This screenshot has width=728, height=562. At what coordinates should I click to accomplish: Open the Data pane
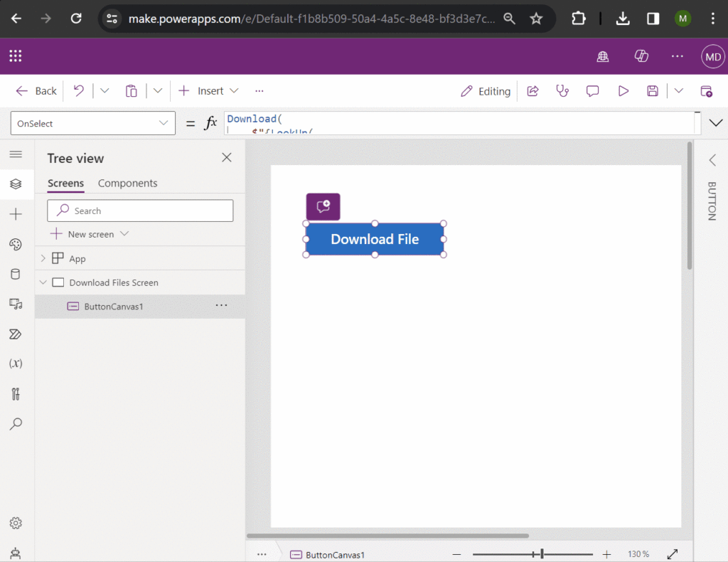click(17, 274)
